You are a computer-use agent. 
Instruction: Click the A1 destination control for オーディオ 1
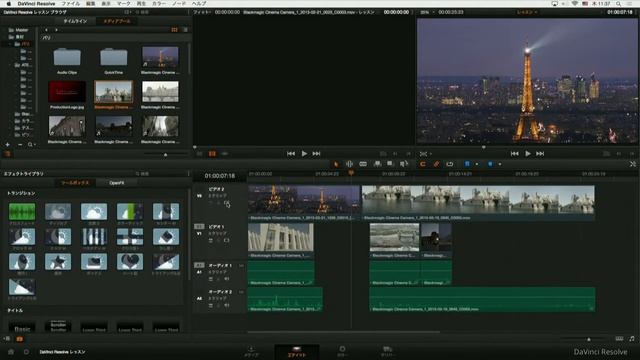point(199,265)
